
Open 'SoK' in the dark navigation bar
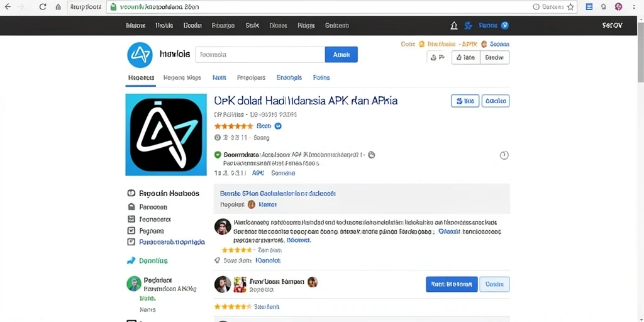pyautogui.click(x=253, y=25)
